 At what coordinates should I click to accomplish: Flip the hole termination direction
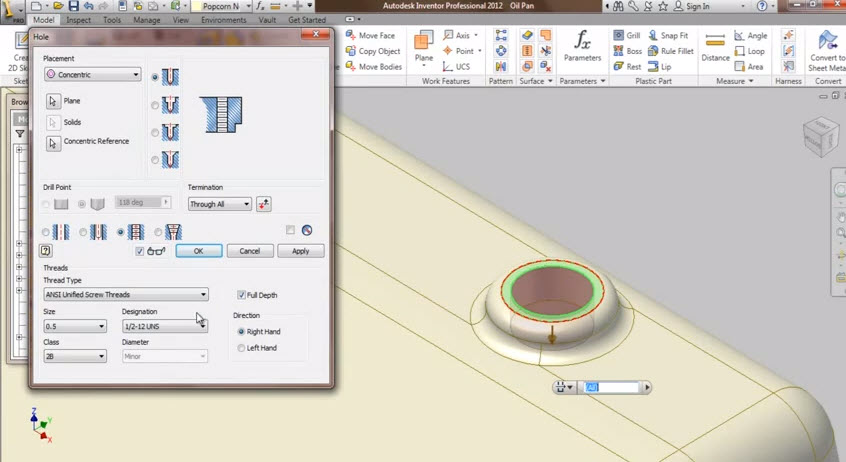point(264,204)
